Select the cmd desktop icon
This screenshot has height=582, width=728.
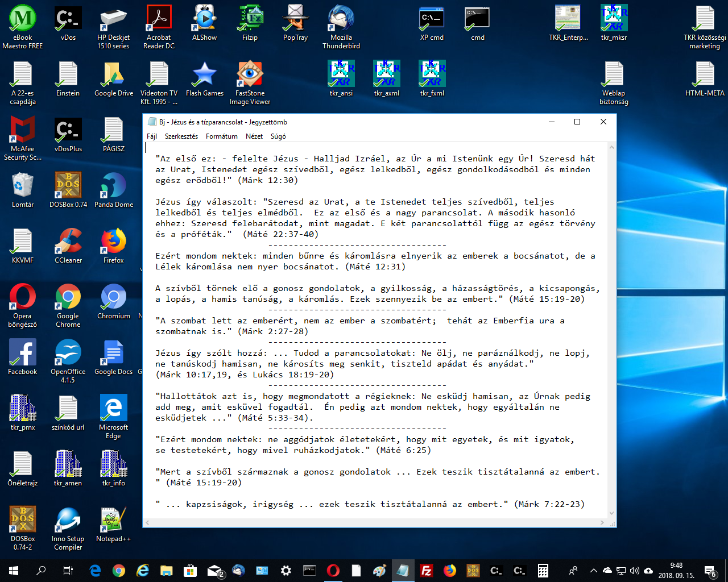(477, 24)
